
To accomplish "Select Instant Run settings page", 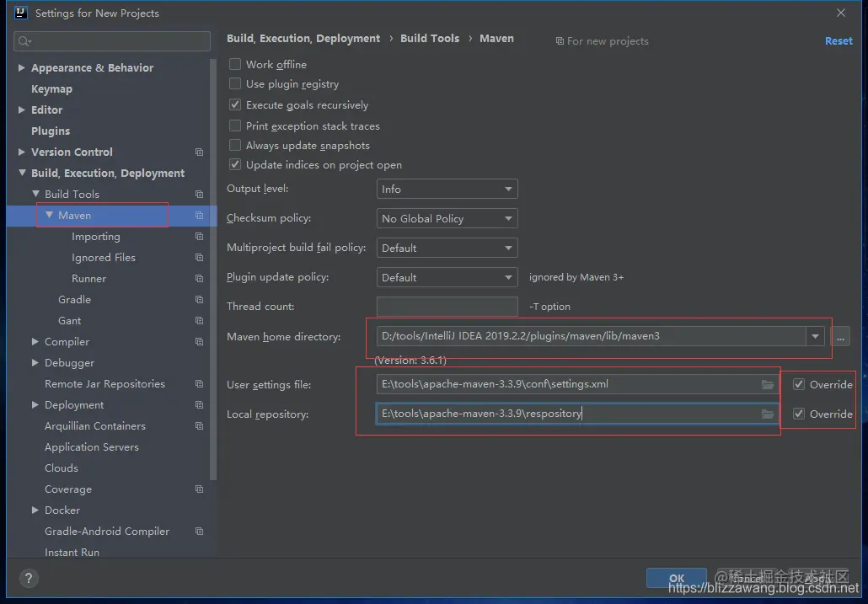I will coord(72,552).
